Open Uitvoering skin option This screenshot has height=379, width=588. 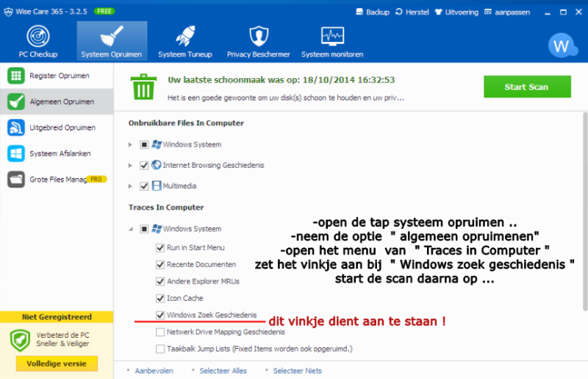click(456, 12)
